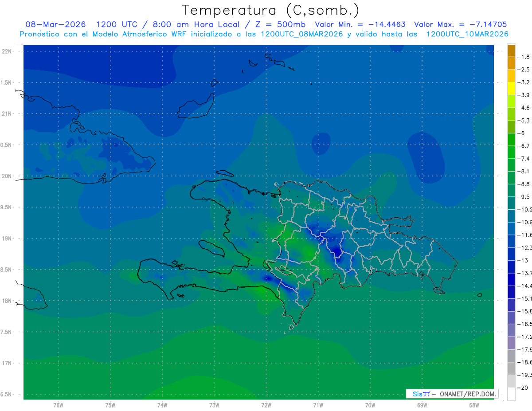
Task: Select the '08-Mar-2026' date text
Action: (x=56, y=24)
